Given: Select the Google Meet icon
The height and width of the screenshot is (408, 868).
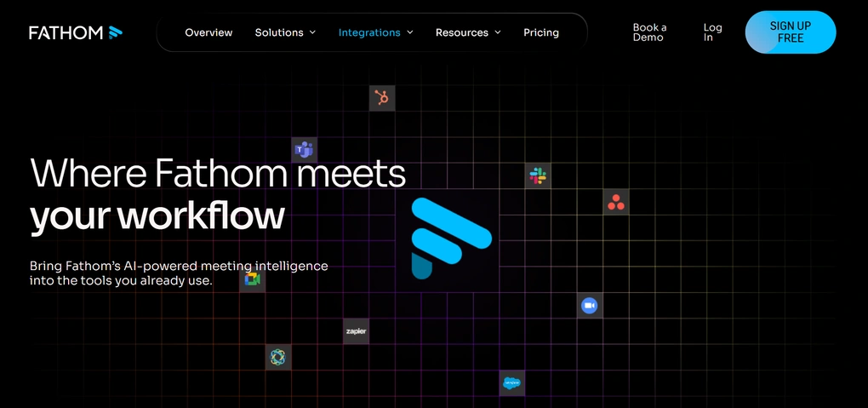Looking at the screenshot, I should pos(253,279).
